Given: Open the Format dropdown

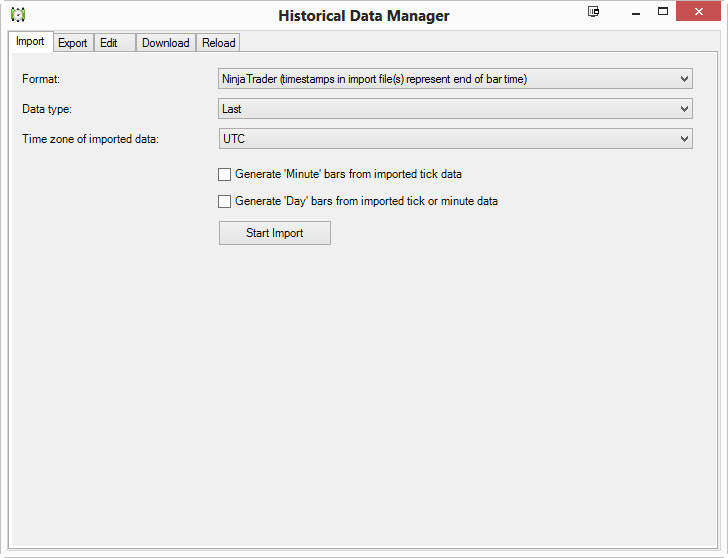Looking at the screenshot, I should pyautogui.click(x=455, y=79).
